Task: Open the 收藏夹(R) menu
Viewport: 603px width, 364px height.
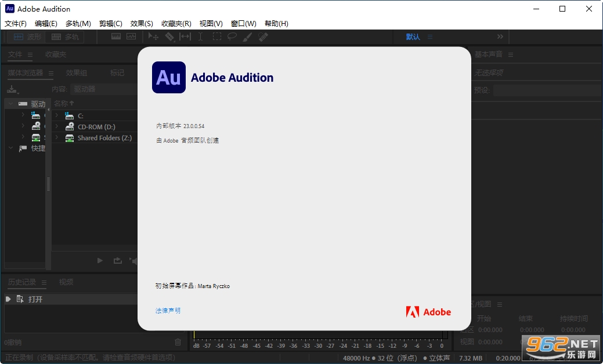Action: pos(176,24)
